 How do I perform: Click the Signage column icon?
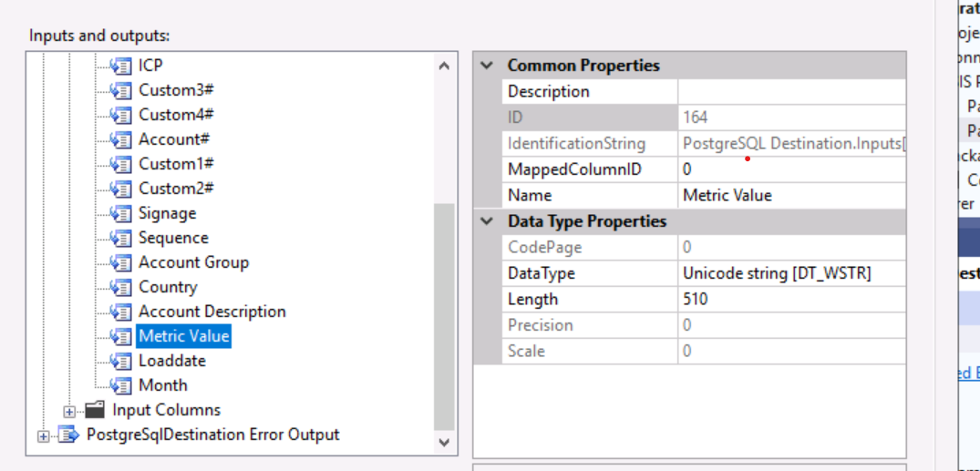(120, 213)
